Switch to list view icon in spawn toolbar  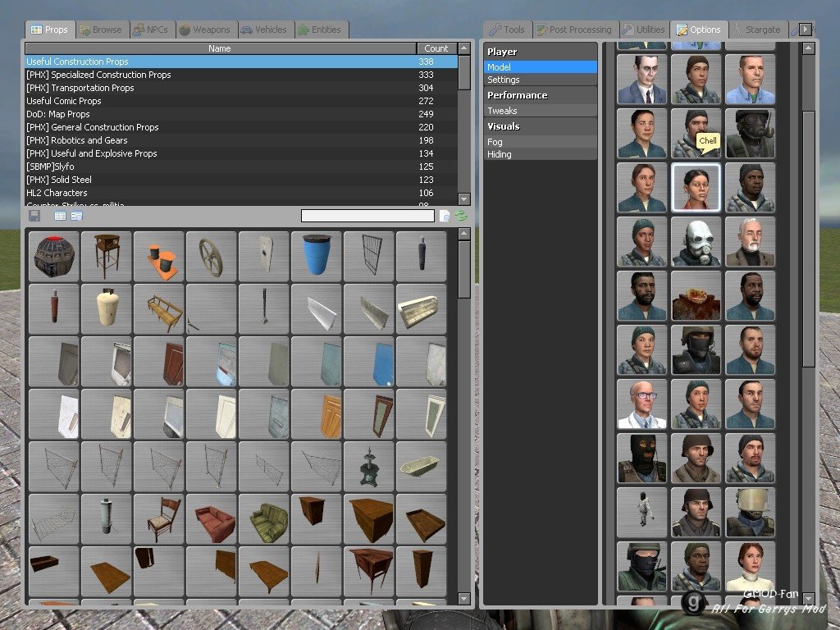pos(60,216)
